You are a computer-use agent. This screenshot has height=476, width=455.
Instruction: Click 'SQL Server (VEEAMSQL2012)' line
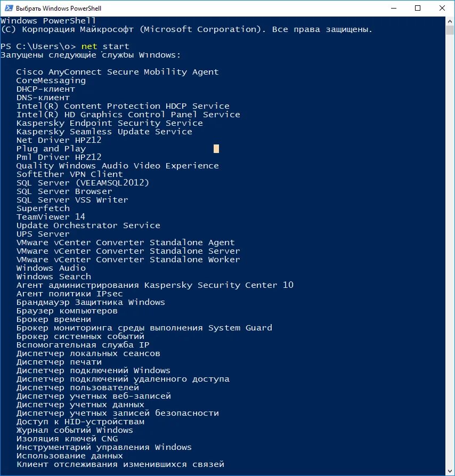pyautogui.click(x=83, y=183)
